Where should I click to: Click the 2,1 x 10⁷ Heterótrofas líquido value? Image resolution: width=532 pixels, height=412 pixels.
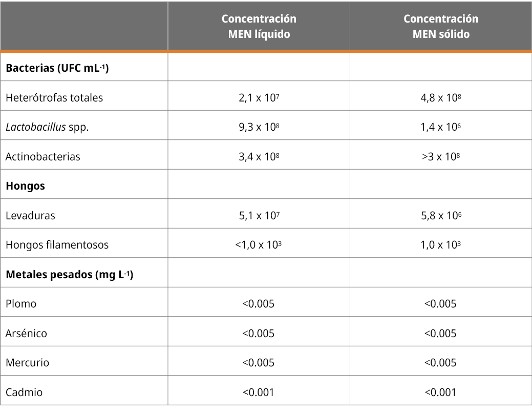coord(259,98)
